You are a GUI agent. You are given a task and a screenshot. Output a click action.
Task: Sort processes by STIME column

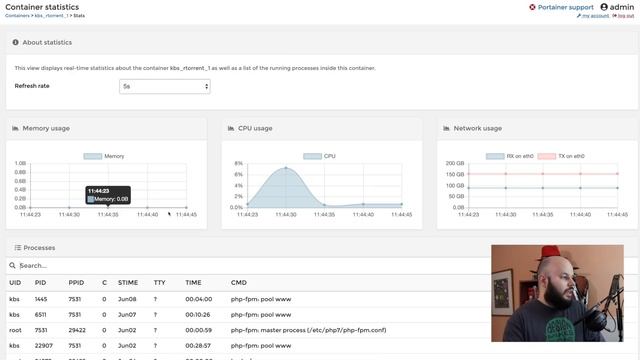[128, 282]
